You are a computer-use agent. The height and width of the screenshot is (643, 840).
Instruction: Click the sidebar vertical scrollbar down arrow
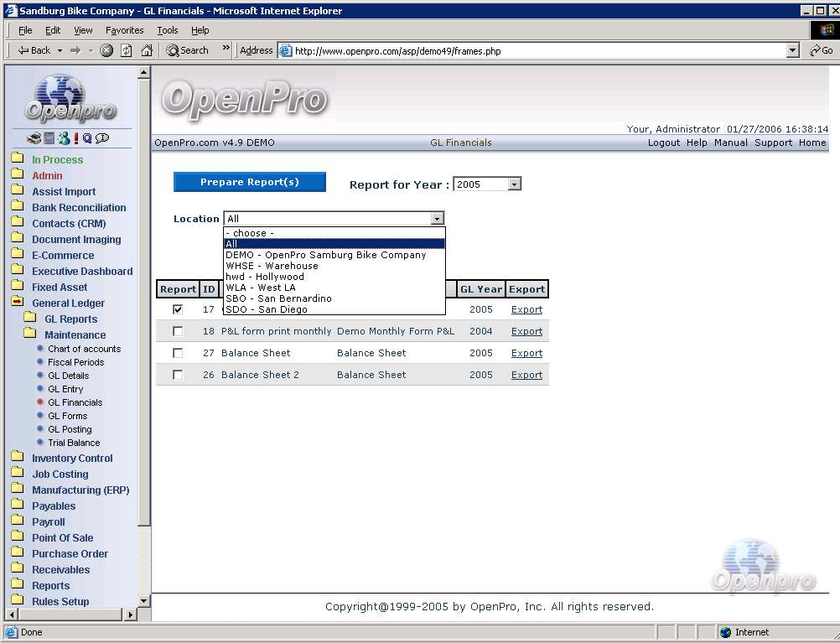pyautogui.click(x=144, y=601)
